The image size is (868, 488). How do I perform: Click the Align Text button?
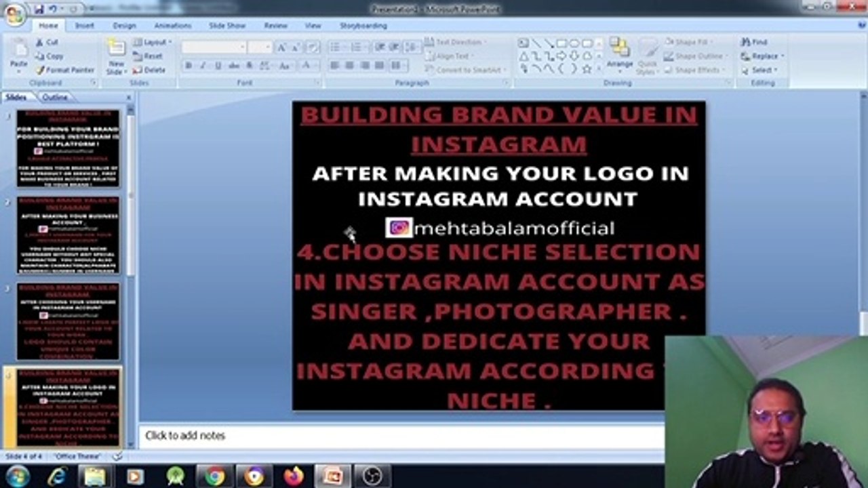448,56
